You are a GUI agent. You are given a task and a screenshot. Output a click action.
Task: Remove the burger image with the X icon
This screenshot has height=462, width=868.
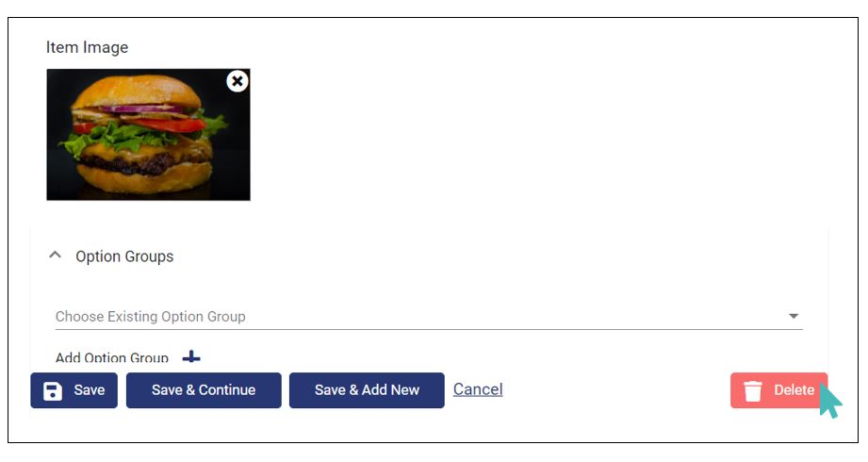click(237, 81)
